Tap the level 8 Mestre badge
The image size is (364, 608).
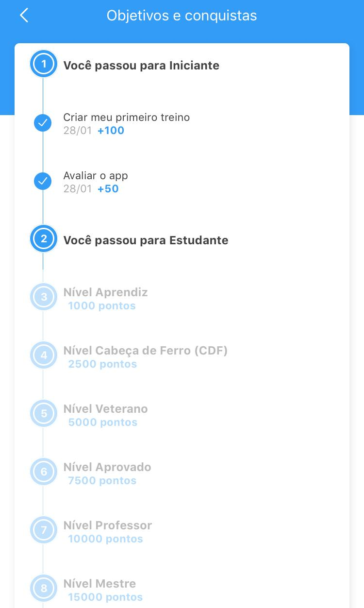[44, 588]
